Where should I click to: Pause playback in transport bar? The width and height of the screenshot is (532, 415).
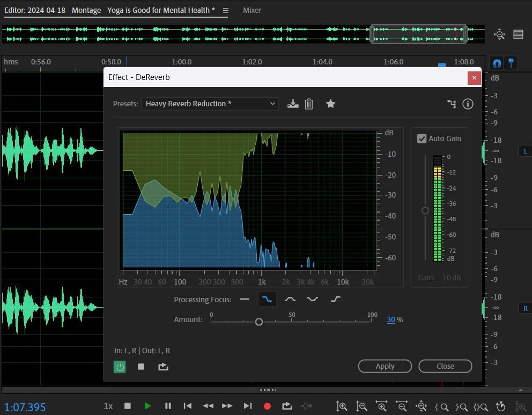tap(168, 406)
